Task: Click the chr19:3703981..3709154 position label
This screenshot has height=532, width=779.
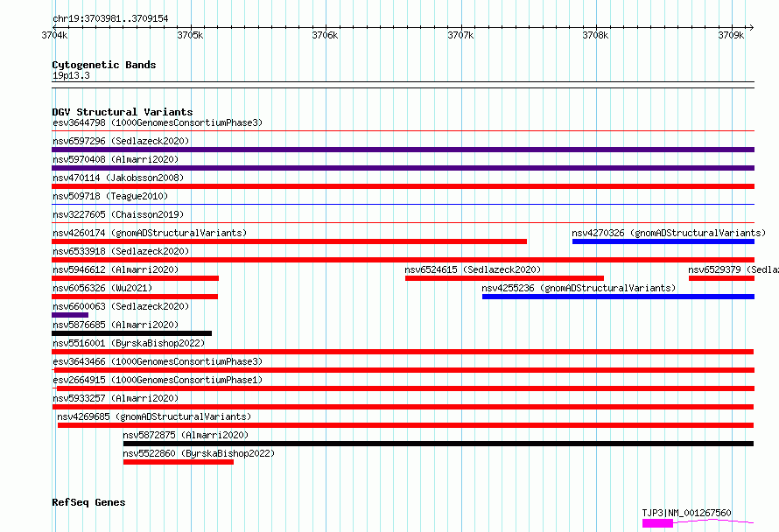Action: click(x=110, y=18)
